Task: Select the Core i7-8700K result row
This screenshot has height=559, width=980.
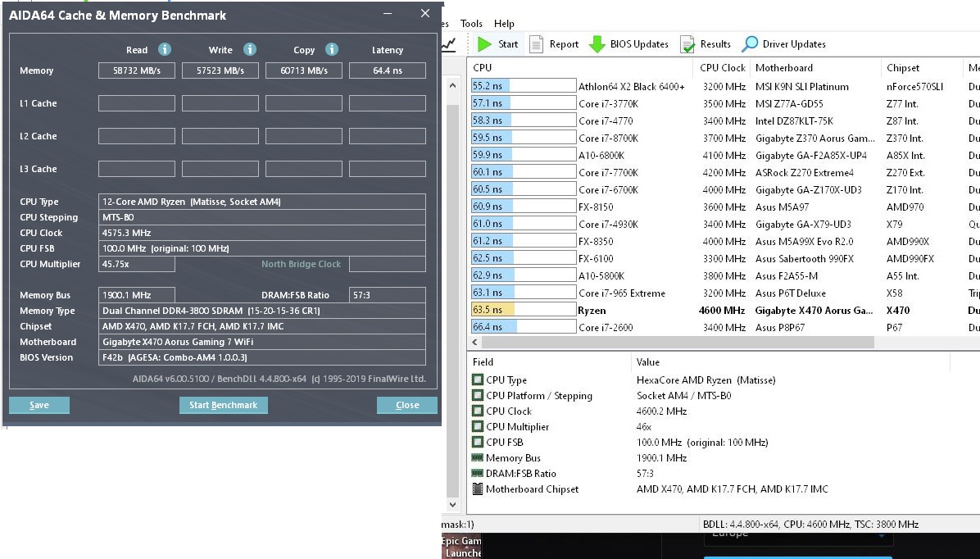Action: (724, 138)
